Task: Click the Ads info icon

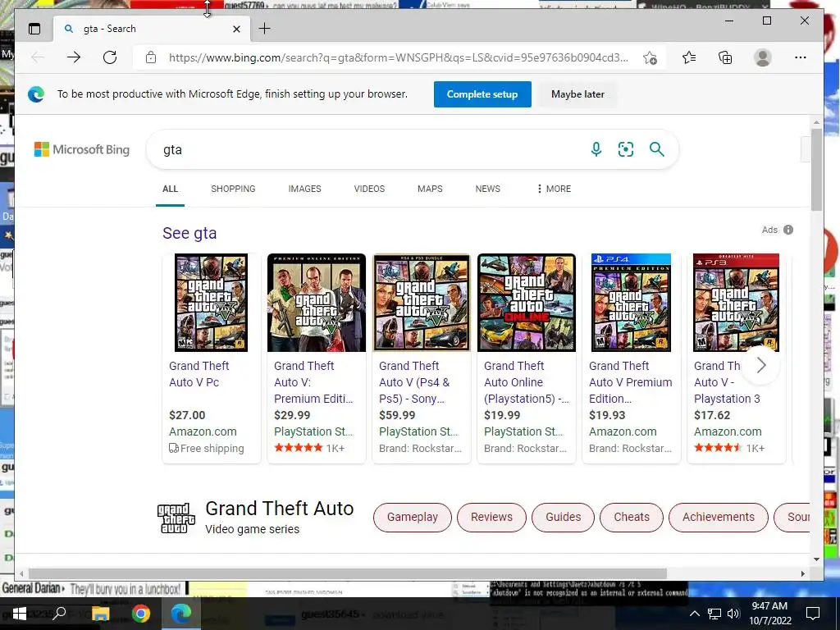Action: [x=788, y=230]
